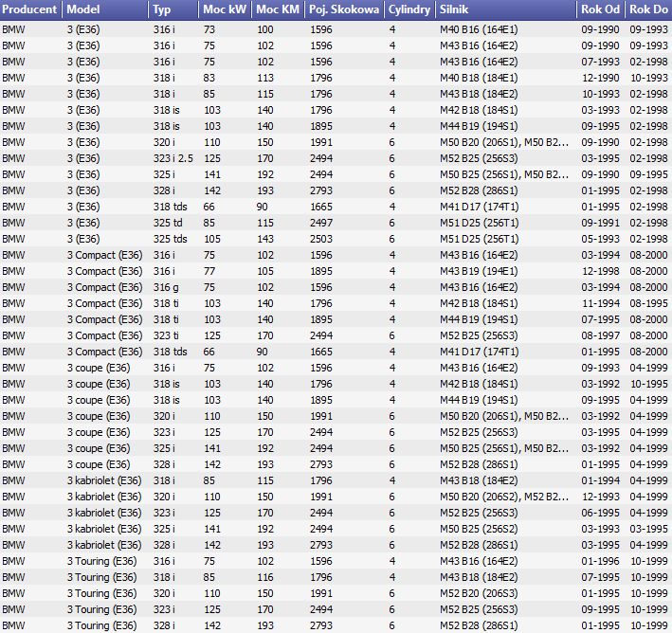Select cylinder count in 323 i 2.5 row
Image resolution: width=672 pixels, height=633 pixels.
[391, 158]
